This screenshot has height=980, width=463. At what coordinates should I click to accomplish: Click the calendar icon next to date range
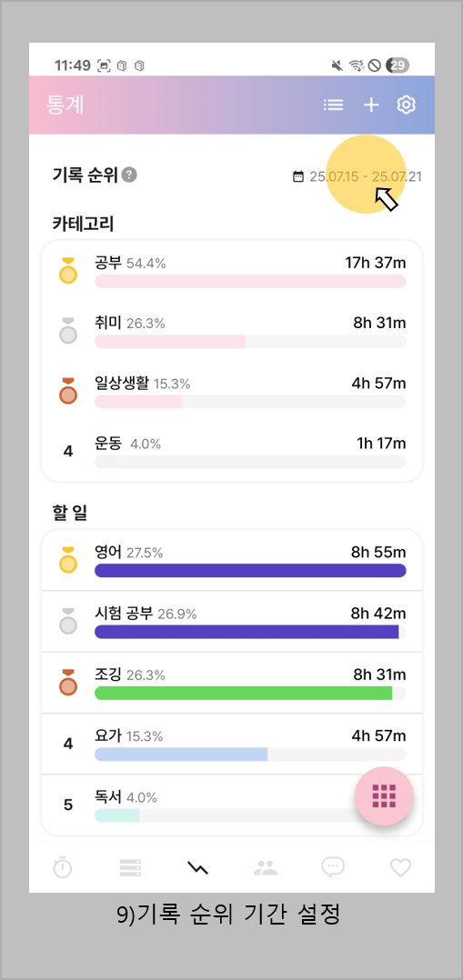point(298,177)
